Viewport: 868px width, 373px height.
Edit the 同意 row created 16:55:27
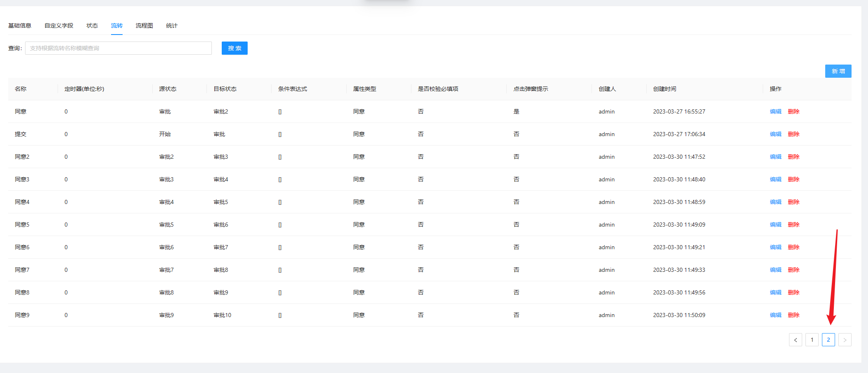point(775,111)
